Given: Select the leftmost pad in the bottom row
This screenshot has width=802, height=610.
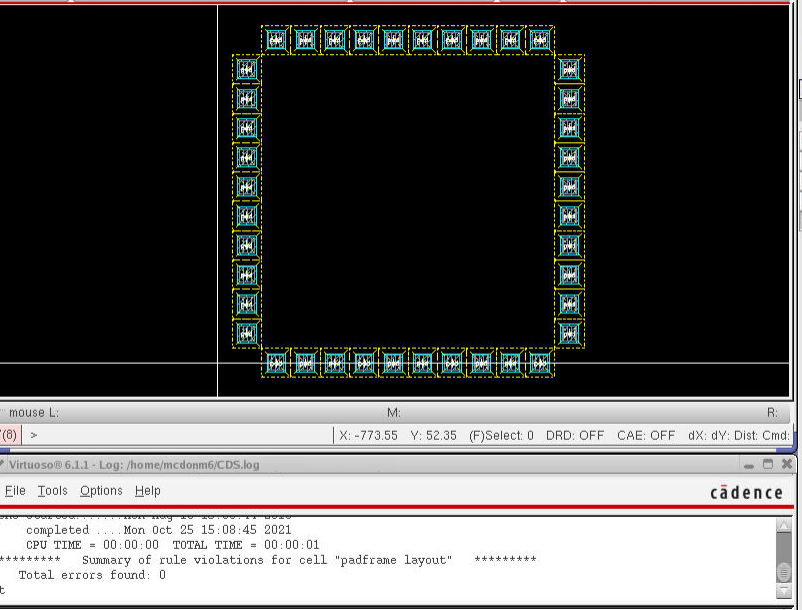Looking at the screenshot, I should click(x=276, y=363).
